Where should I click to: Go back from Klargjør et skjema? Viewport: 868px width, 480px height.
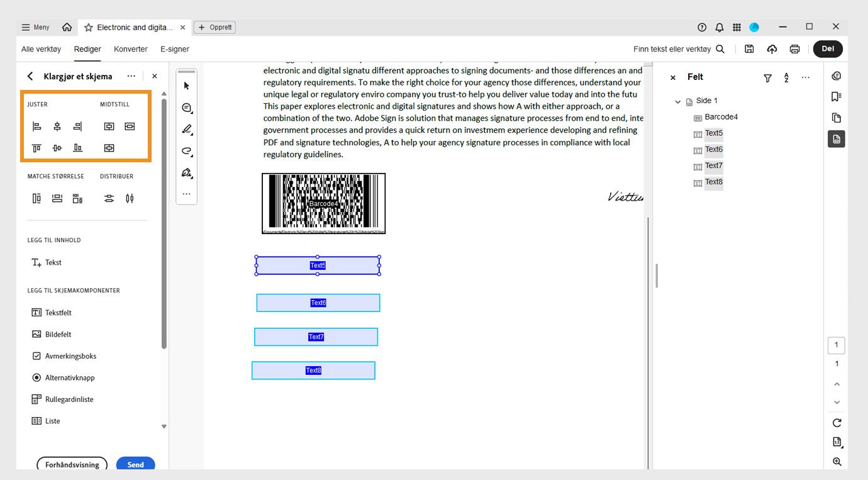30,76
